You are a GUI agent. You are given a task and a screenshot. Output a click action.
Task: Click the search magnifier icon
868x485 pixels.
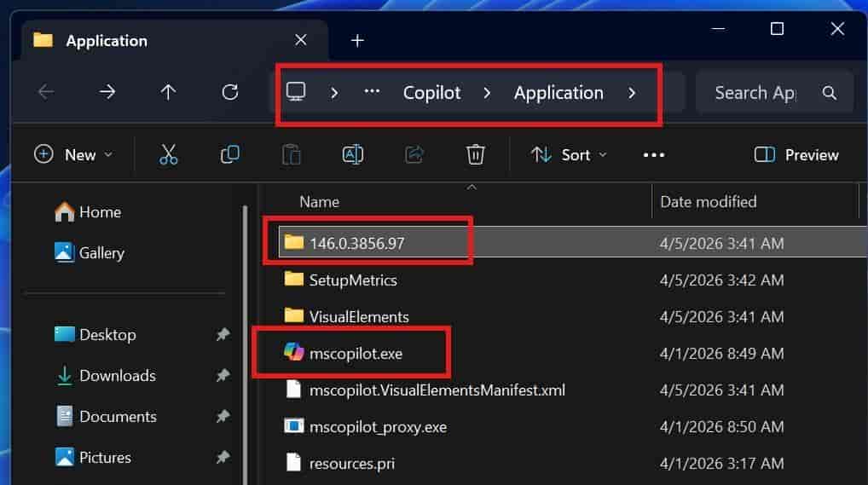coord(830,93)
